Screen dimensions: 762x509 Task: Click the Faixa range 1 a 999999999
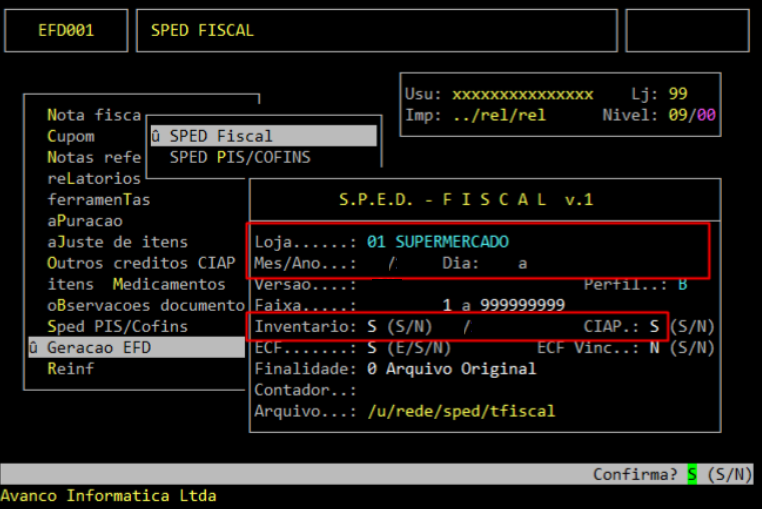point(503,305)
